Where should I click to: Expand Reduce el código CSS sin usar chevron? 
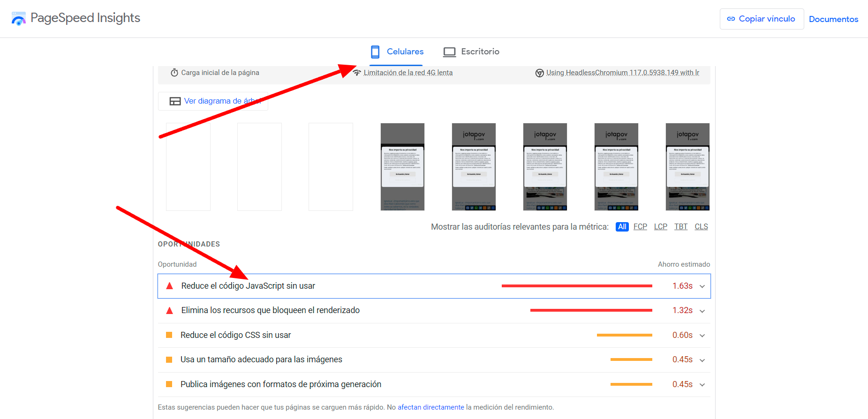[x=702, y=336]
